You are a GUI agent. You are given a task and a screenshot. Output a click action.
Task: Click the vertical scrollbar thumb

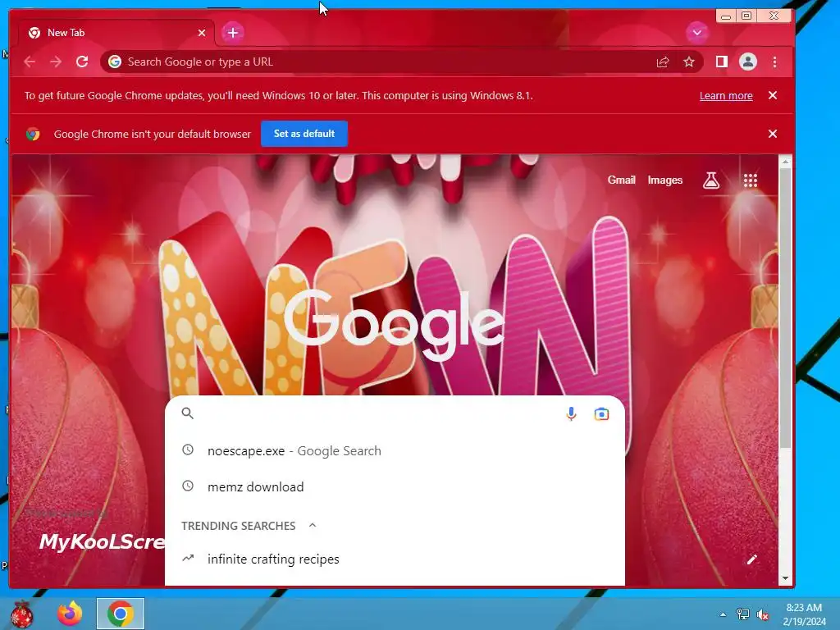(x=785, y=308)
